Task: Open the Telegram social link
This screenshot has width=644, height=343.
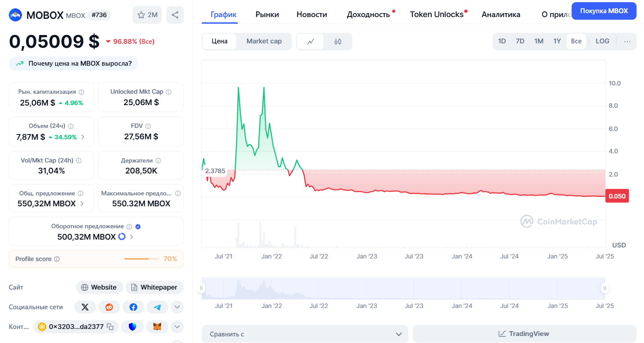Action: pyautogui.click(x=157, y=307)
